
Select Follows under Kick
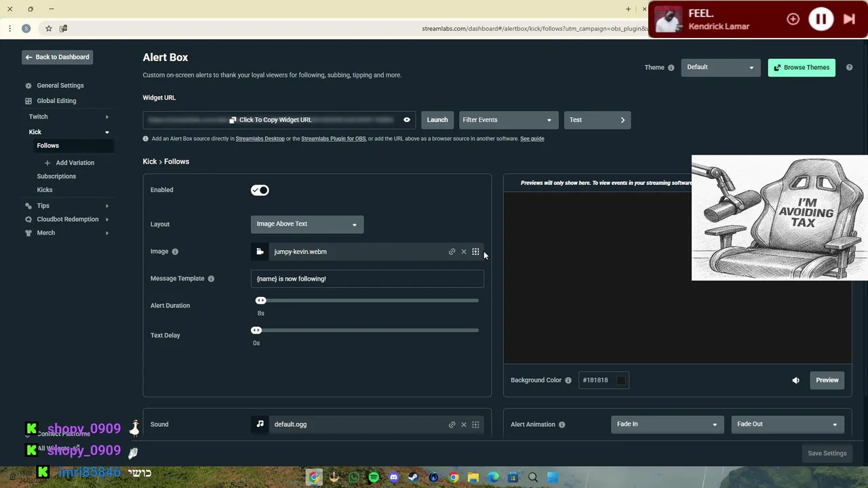pos(47,146)
